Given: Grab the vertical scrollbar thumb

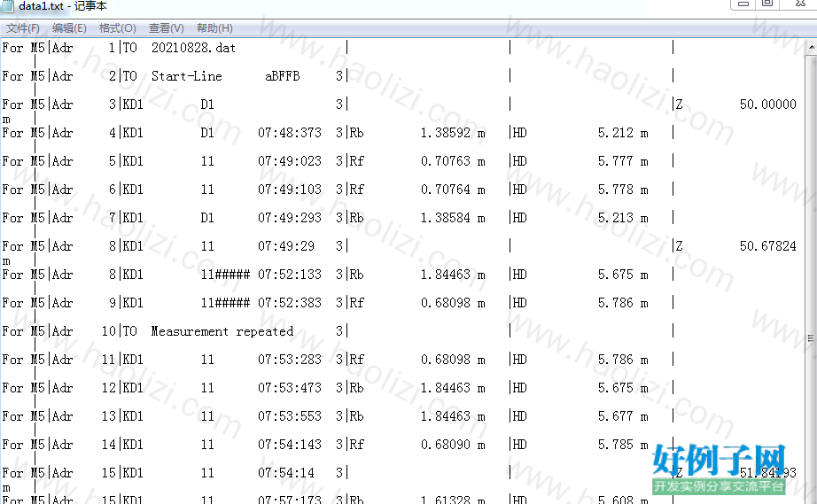Looking at the screenshot, I should [812, 338].
